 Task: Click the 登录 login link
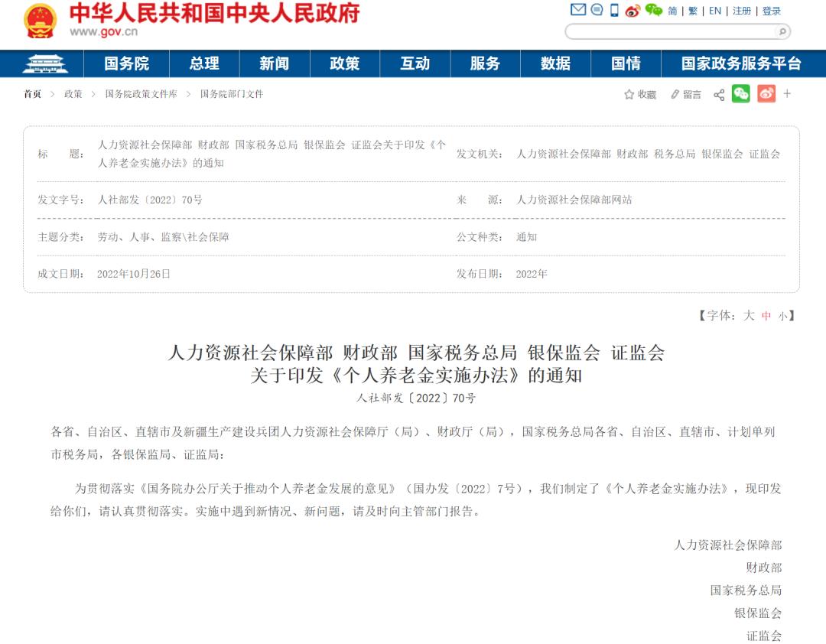[772, 11]
